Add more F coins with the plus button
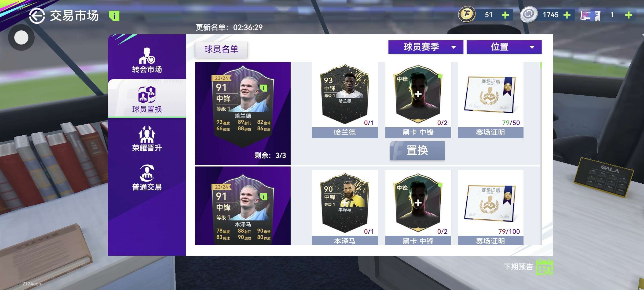The width and height of the screenshot is (644, 290). (x=505, y=15)
